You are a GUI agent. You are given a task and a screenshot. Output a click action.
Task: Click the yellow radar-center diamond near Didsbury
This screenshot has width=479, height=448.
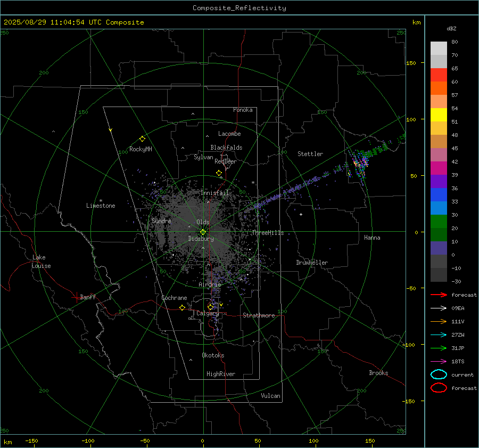point(203,232)
